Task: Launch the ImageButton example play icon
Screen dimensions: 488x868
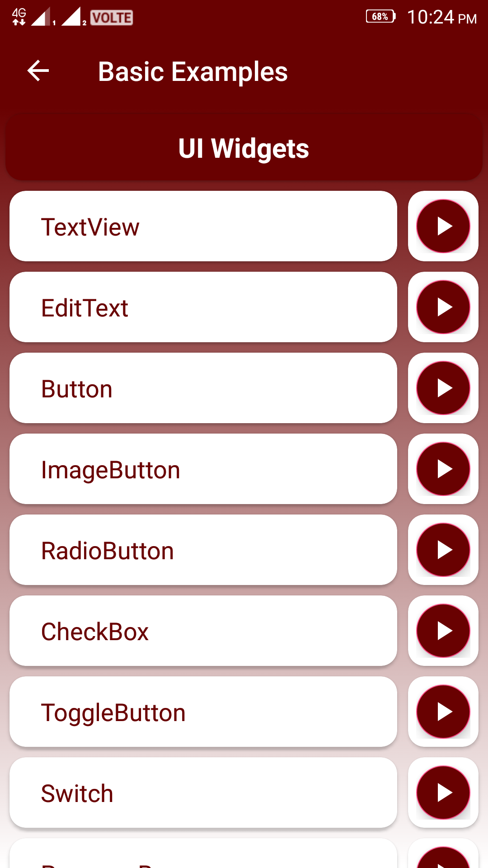Action: (443, 469)
